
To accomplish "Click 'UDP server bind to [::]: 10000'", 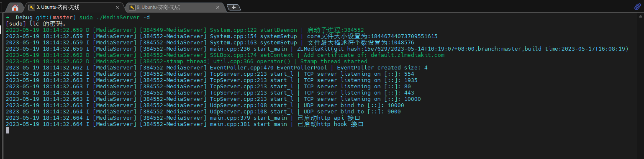I will (354, 105).
